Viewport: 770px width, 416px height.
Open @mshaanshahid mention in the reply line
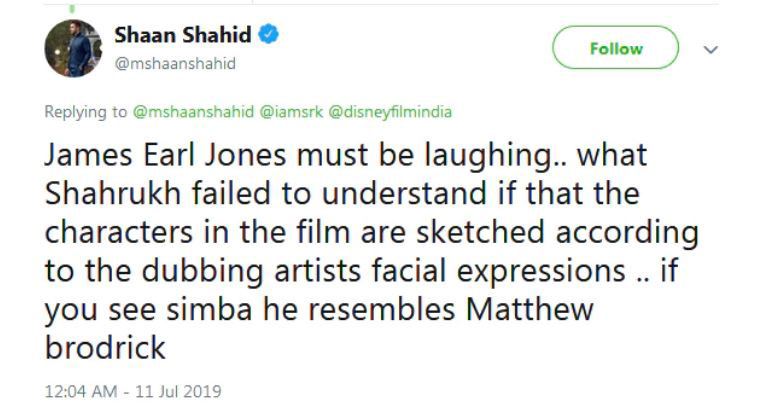[194, 112]
